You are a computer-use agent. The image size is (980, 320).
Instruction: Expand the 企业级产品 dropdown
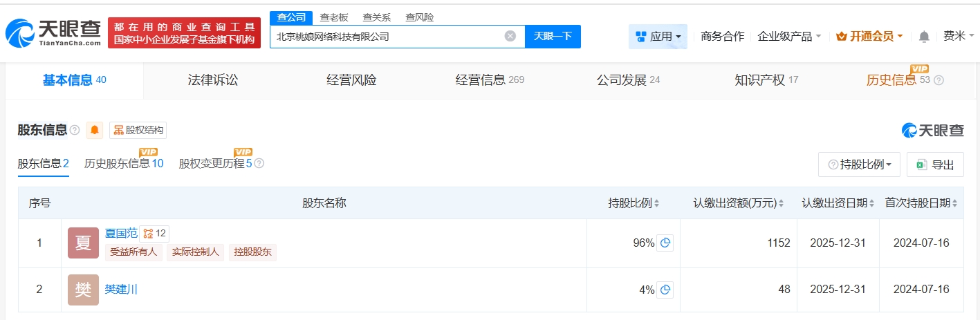pos(789,37)
